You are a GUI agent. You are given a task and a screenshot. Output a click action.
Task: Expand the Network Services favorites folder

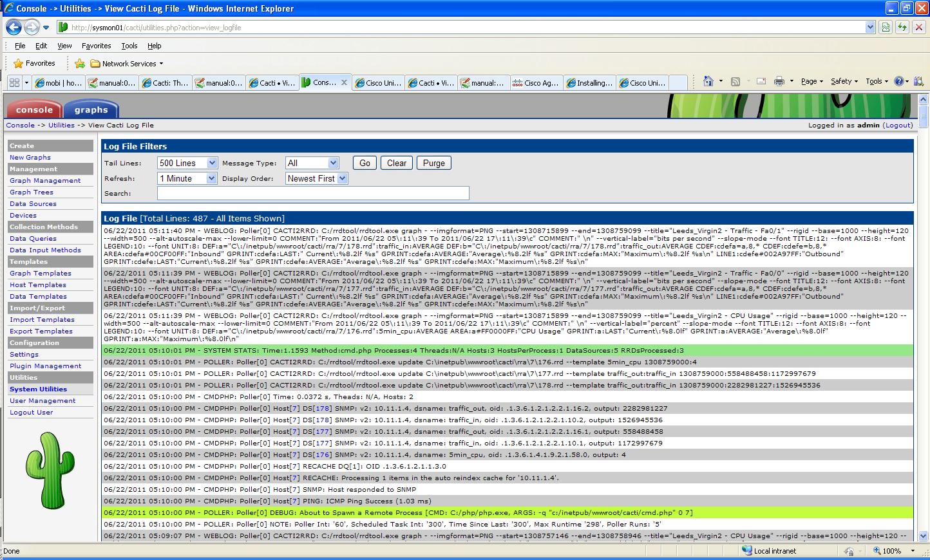127,64
